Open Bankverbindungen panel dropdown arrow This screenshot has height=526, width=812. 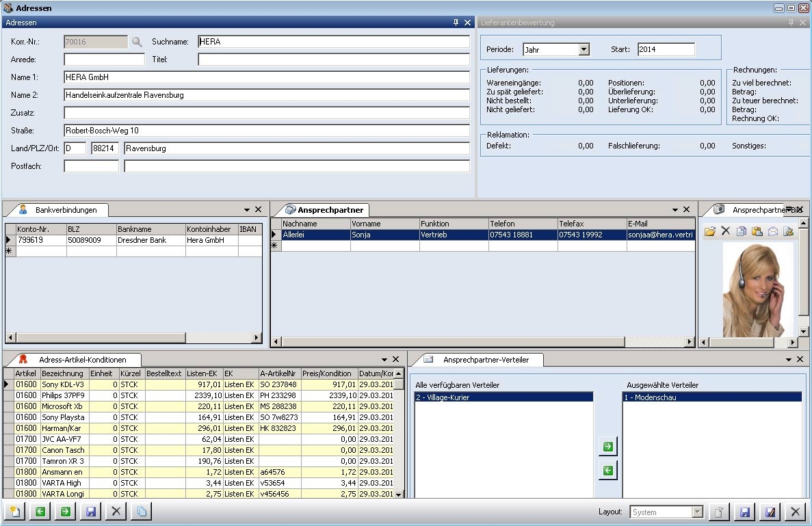pyautogui.click(x=247, y=210)
